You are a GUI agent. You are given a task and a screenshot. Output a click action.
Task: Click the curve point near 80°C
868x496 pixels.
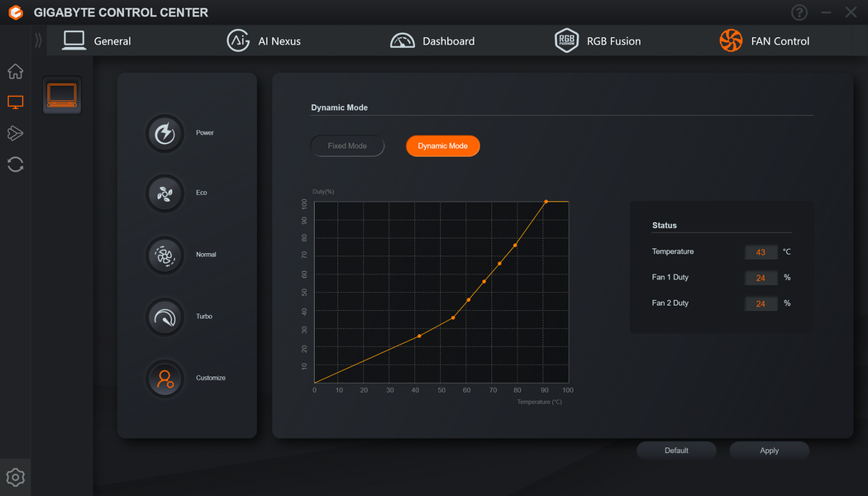(515, 246)
